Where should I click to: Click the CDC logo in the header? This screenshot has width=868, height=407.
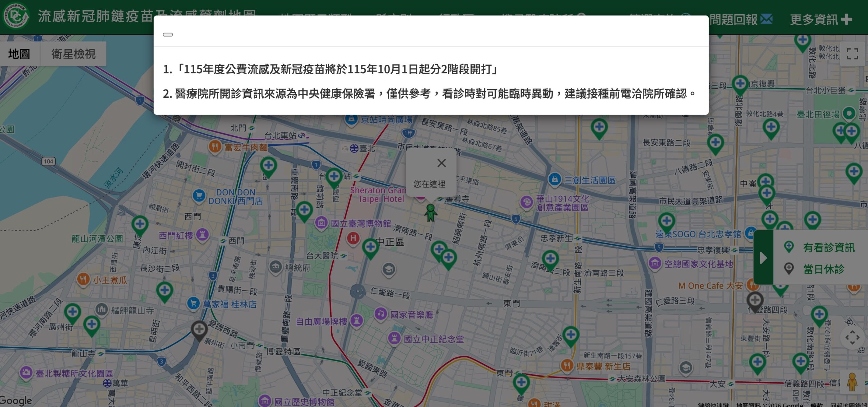(x=16, y=16)
